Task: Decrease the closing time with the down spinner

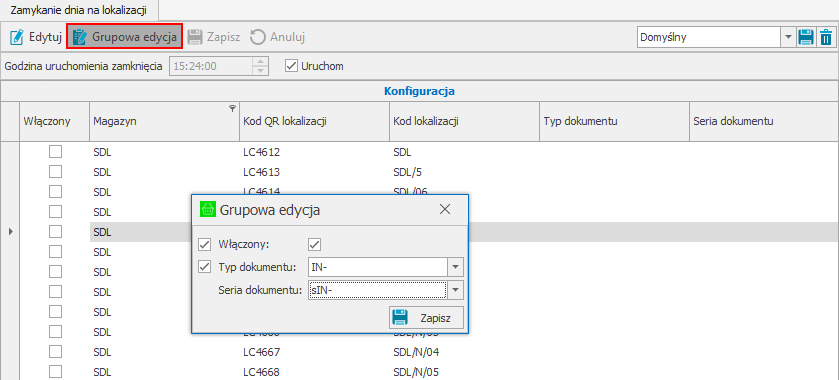Action: tap(261, 71)
